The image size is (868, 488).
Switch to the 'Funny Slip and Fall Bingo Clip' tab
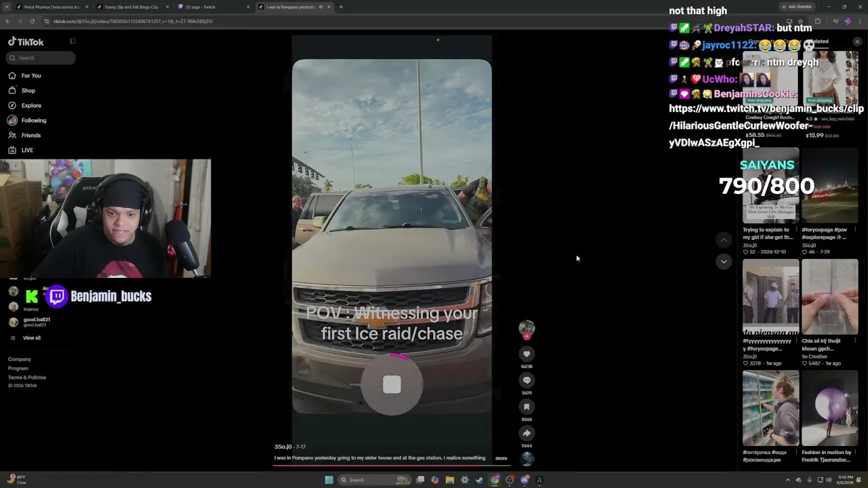[x=132, y=7]
